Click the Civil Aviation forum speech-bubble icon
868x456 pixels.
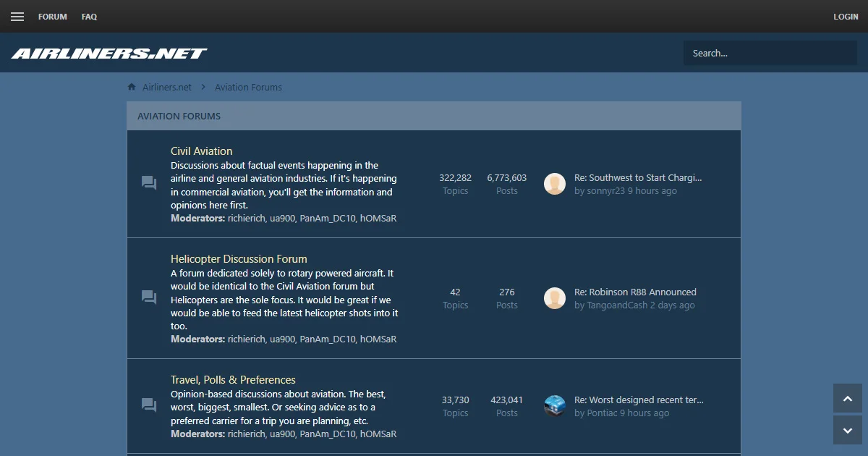(x=149, y=183)
